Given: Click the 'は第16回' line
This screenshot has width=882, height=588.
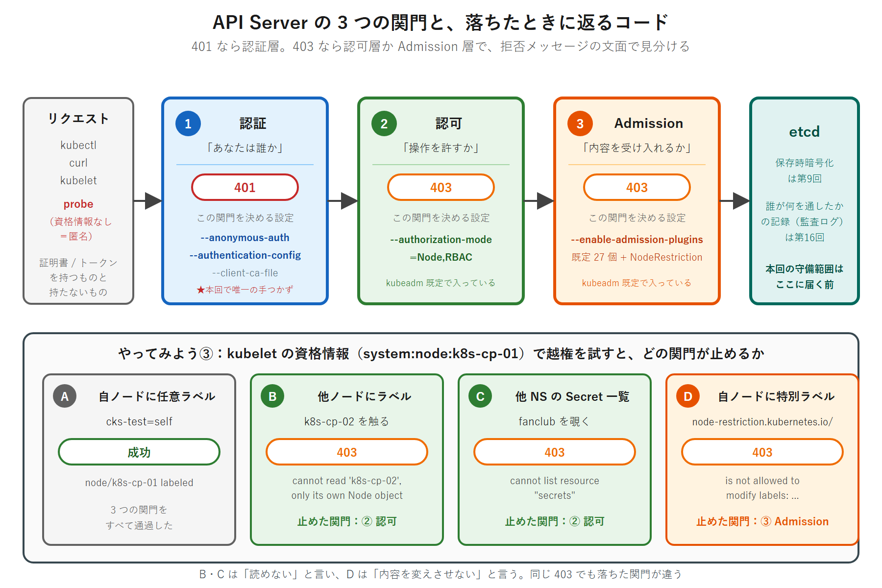Looking at the screenshot, I should pyautogui.click(x=805, y=237).
